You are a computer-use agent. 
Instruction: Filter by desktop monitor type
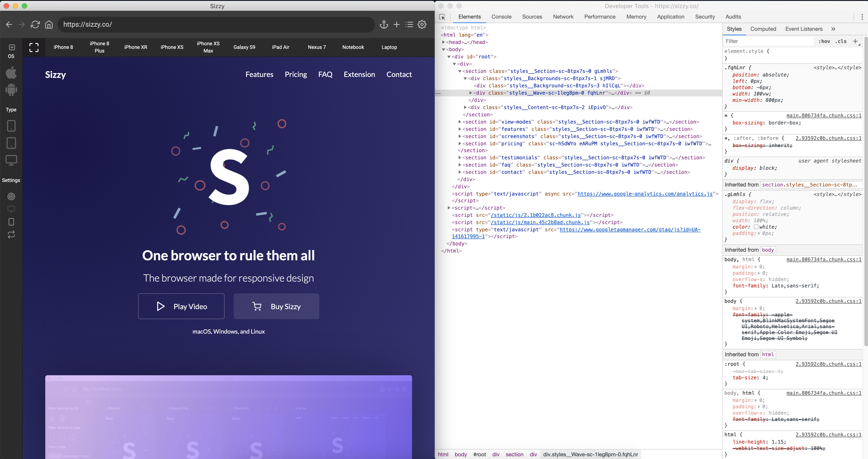click(11, 160)
